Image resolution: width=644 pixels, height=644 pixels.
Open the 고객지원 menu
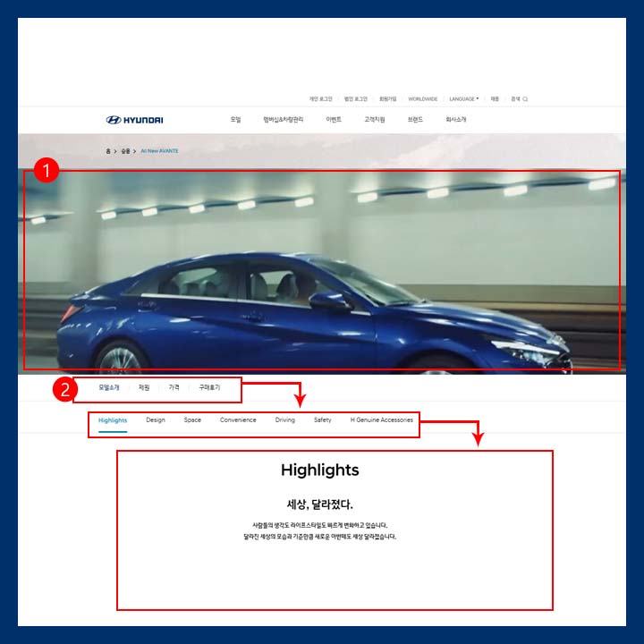click(374, 120)
